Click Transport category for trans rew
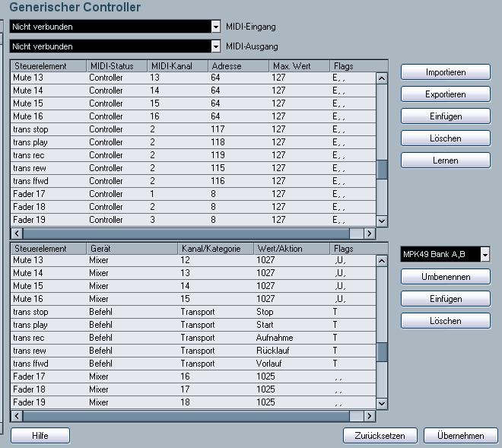 pyautogui.click(x=198, y=351)
